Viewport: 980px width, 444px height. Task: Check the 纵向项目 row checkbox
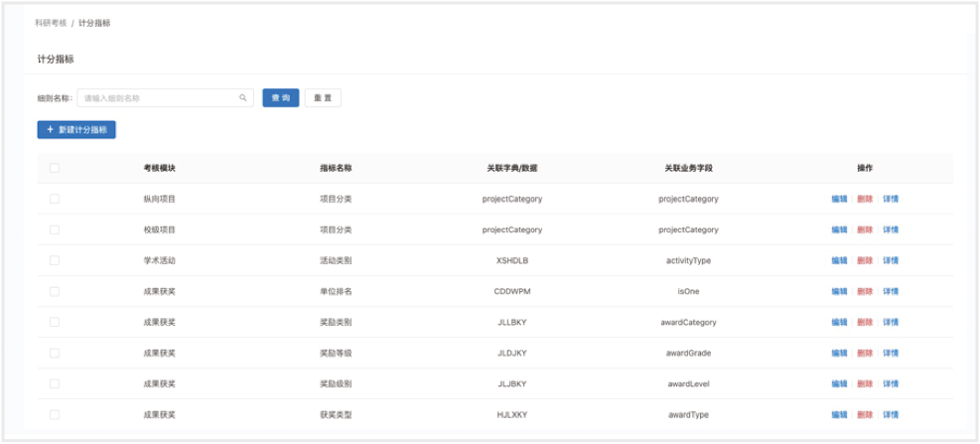pyautogui.click(x=54, y=199)
